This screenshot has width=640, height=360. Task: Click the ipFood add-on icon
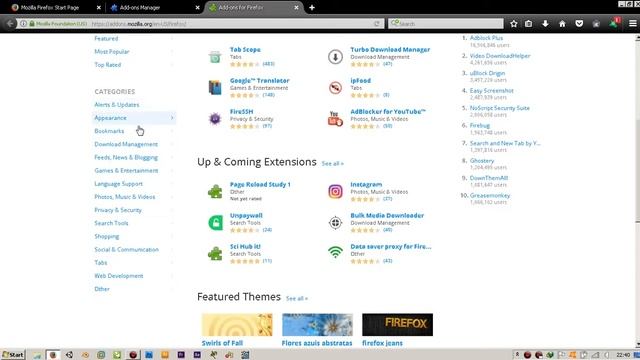point(335,87)
